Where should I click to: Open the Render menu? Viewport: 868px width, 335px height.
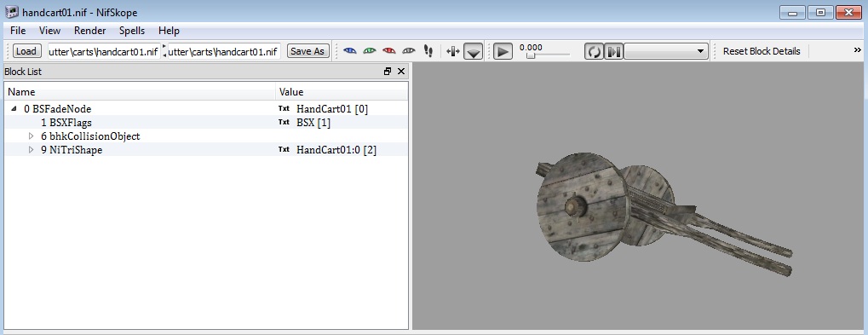point(89,31)
